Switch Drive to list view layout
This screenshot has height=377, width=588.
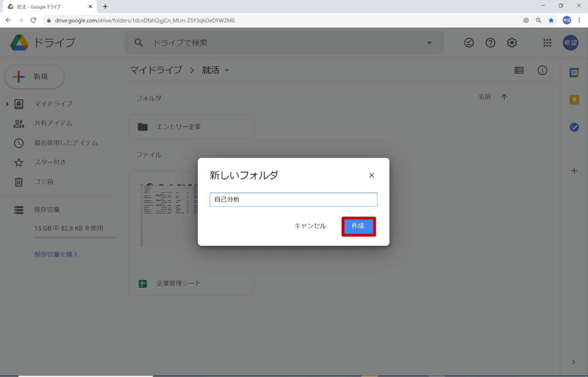click(518, 70)
